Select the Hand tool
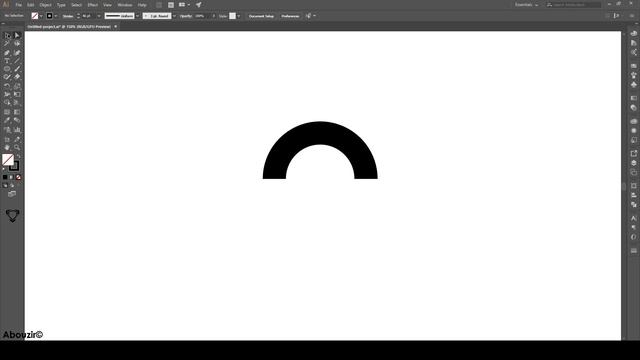 (x=7, y=147)
